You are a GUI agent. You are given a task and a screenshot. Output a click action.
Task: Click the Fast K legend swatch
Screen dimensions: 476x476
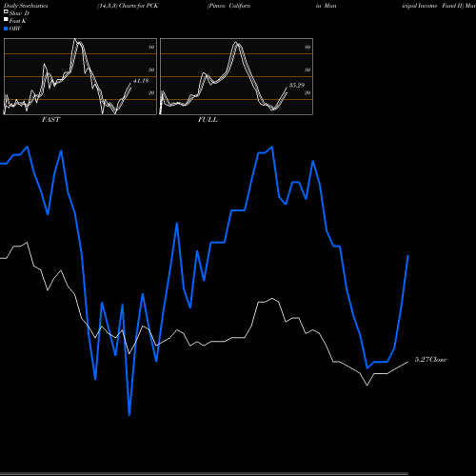[x=6, y=20]
